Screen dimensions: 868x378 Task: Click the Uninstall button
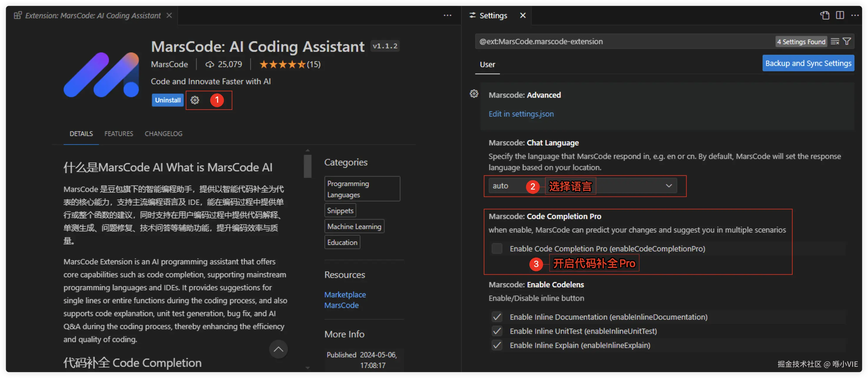tap(168, 100)
